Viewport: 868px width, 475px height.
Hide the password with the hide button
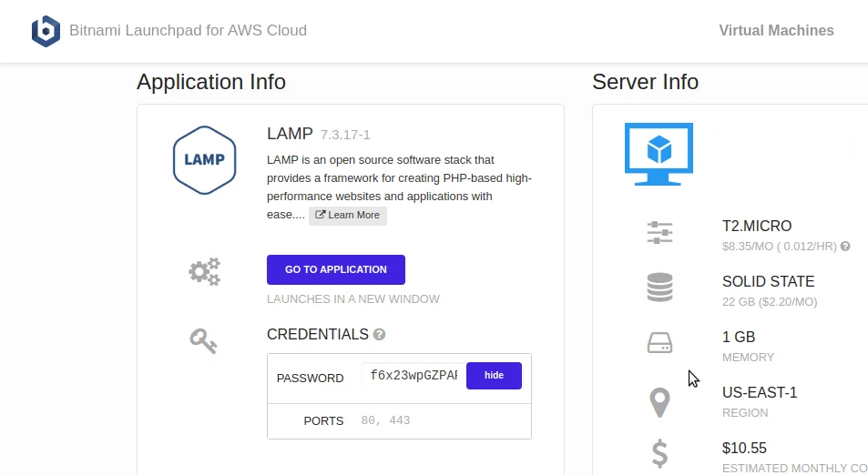pyautogui.click(x=494, y=376)
